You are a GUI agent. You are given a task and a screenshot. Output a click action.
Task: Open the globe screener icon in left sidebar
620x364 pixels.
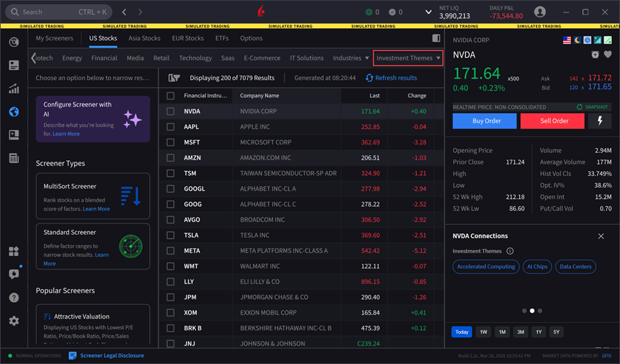[14, 112]
